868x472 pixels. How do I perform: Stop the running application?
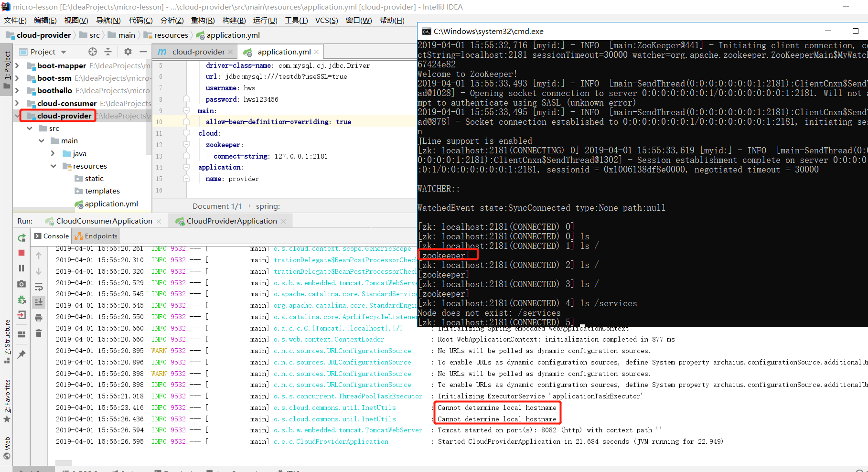tap(22, 253)
